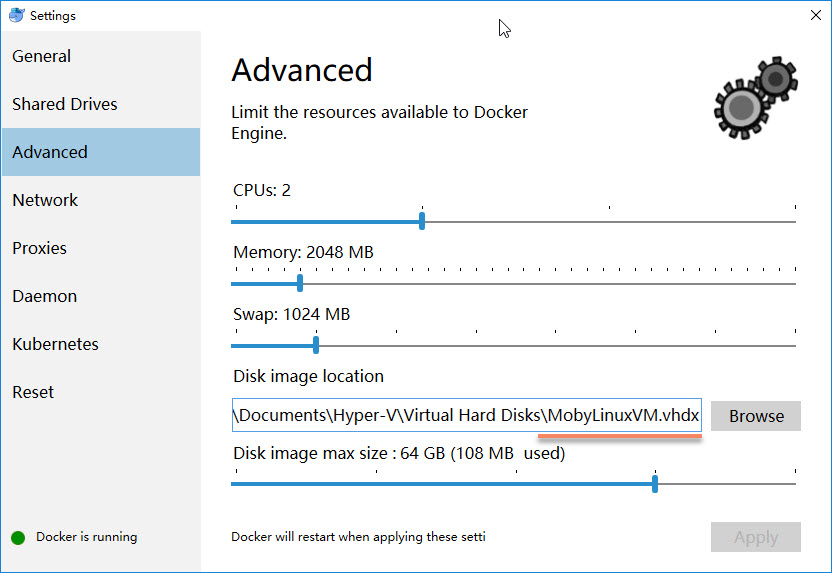Click the disk image max size slider handle
Image resolution: width=832 pixels, height=573 pixels.
[x=655, y=484]
